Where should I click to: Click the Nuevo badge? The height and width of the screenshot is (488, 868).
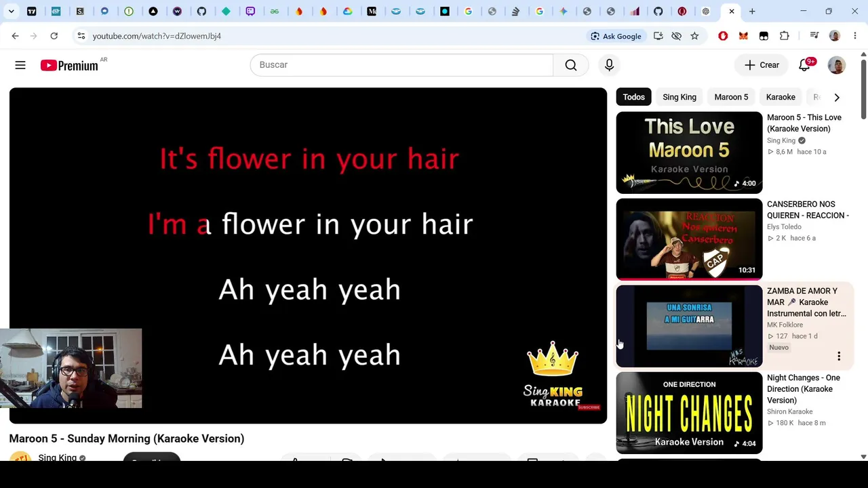778,348
